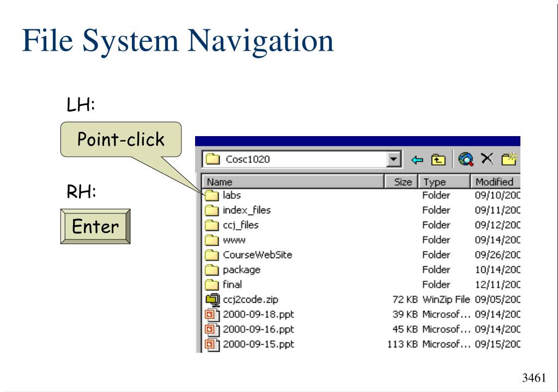Image resolution: width=558 pixels, height=392 pixels.
Task: Click the 2000-09-18.ppt PowerPoint icon
Action: point(212,315)
